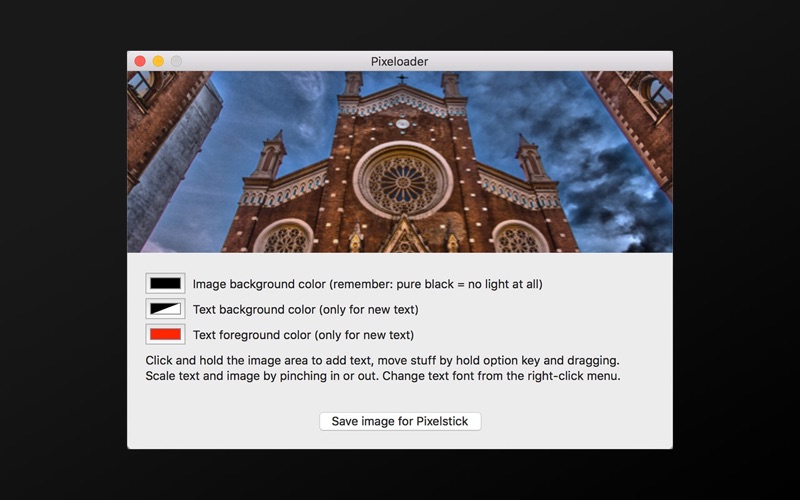Minimize the Pixeloader window with yellow button
The height and width of the screenshot is (500, 800).
pos(158,61)
